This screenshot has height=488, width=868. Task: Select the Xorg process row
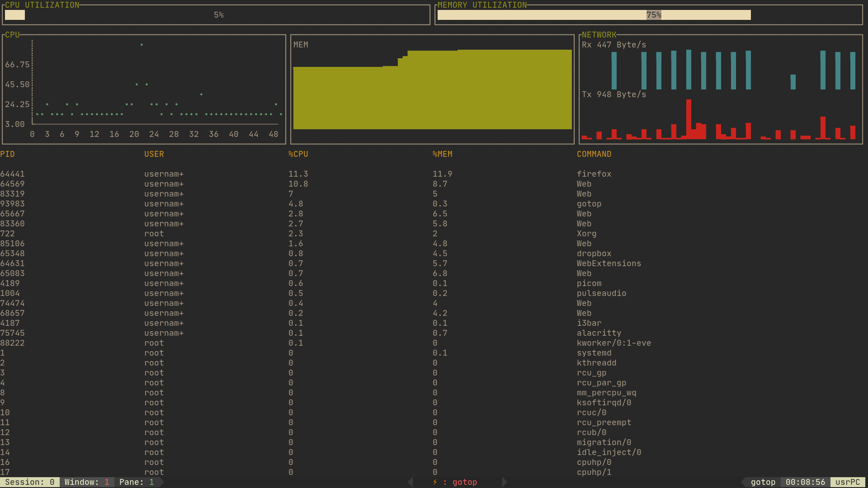[586, 234]
